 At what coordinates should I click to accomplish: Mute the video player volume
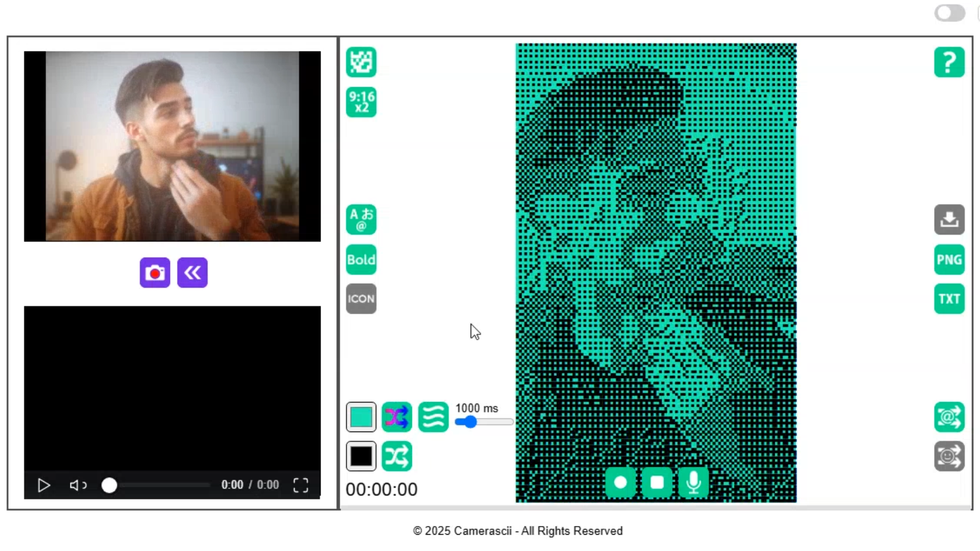click(x=78, y=485)
